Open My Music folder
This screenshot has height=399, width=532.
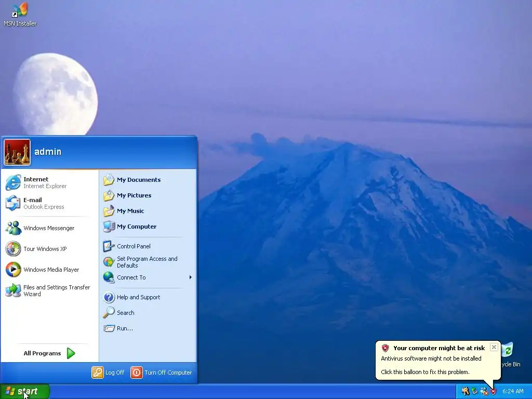point(148,211)
